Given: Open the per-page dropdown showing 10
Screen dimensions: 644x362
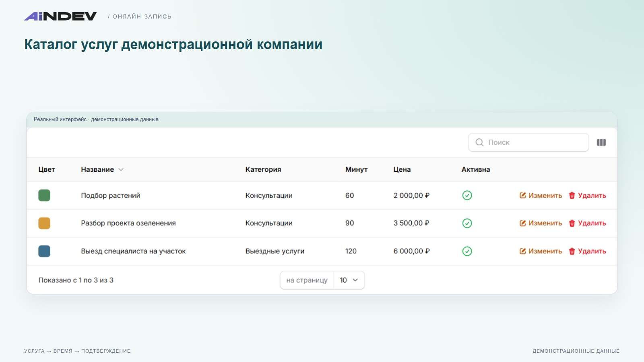Looking at the screenshot, I should (349, 280).
